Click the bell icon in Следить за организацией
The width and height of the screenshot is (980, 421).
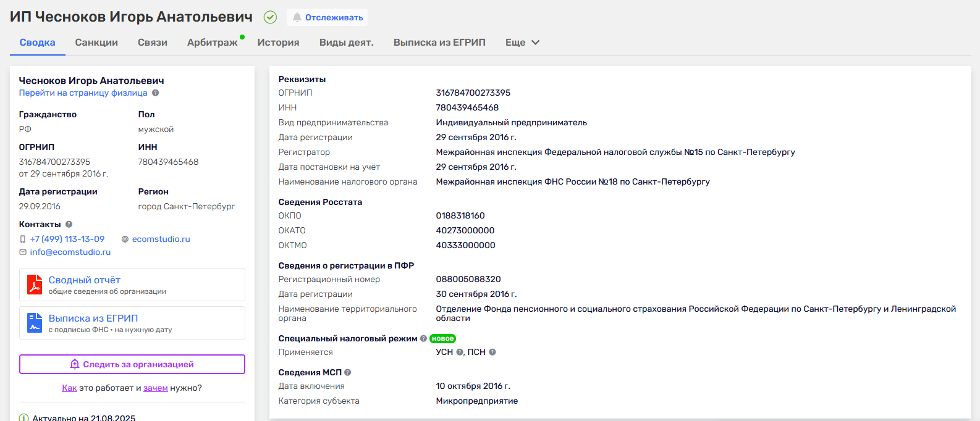75,364
